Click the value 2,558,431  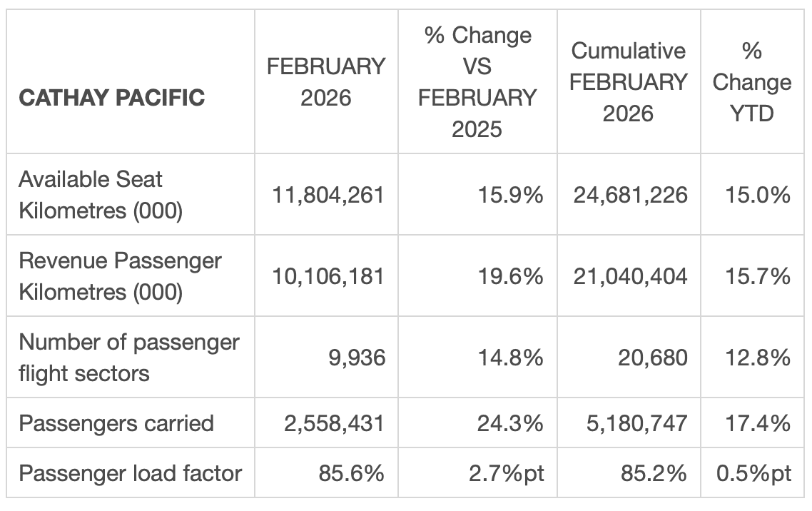click(x=333, y=423)
